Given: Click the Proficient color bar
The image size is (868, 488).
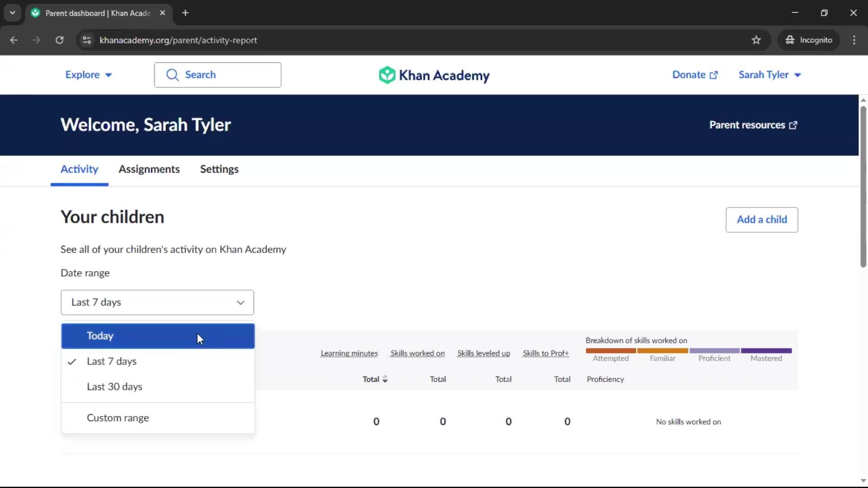Looking at the screenshot, I should (715, 351).
